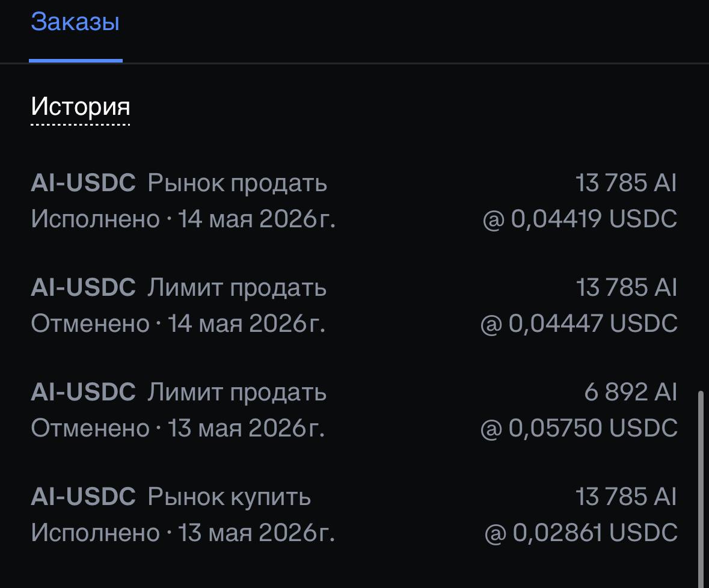Click AI-USDC pair in Рынок купить row
This screenshot has width=709, height=588.
pos(83,497)
